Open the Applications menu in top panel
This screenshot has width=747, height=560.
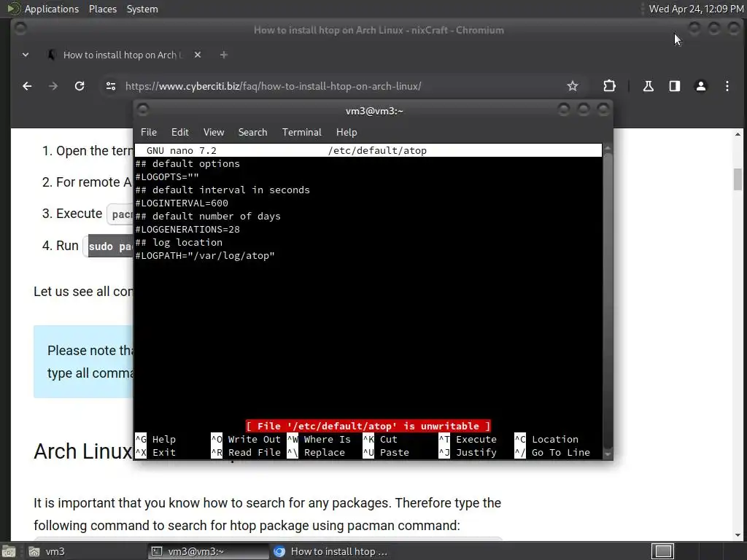pos(52,9)
